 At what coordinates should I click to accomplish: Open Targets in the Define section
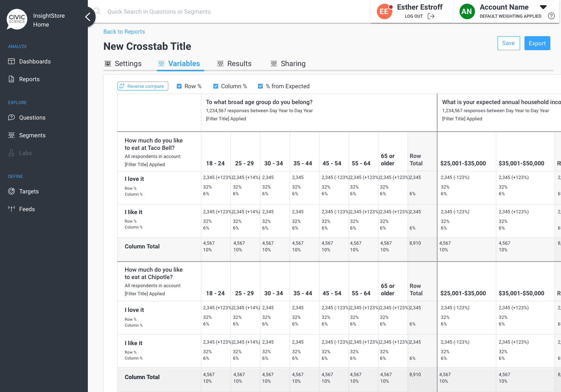pos(29,191)
